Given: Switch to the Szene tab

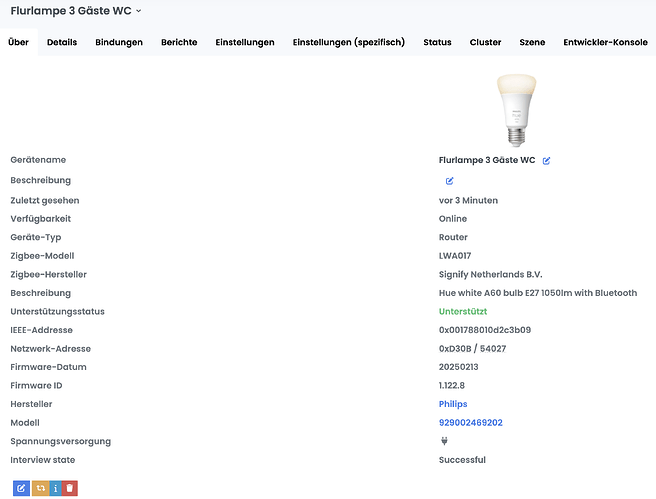Looking at the screenshot, I should (532, 42).
